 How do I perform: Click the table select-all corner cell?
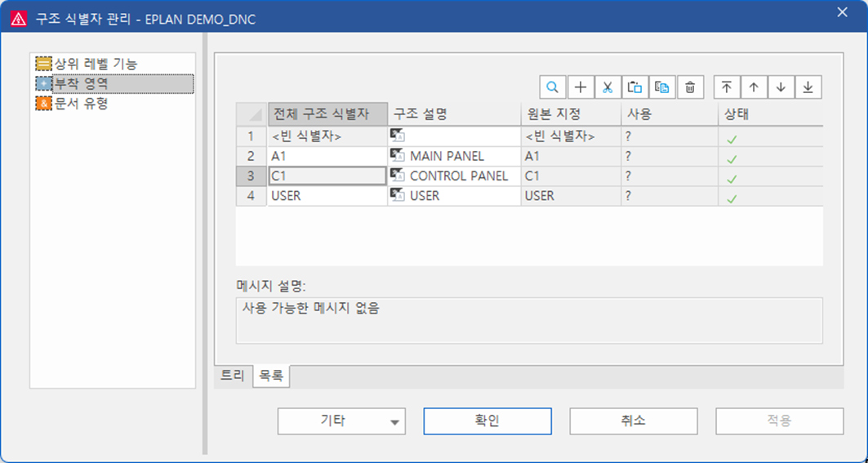coord(251,114)
